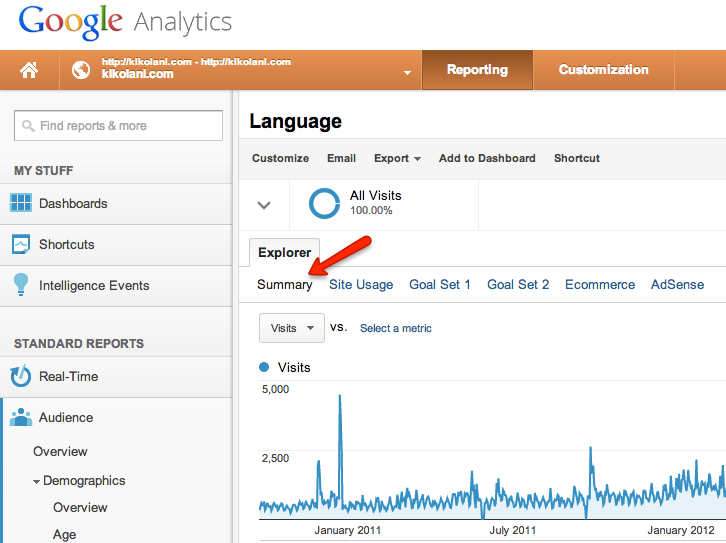Click the Audience people icon
This screenshot has height=543, width=726.
pos(21,418)
